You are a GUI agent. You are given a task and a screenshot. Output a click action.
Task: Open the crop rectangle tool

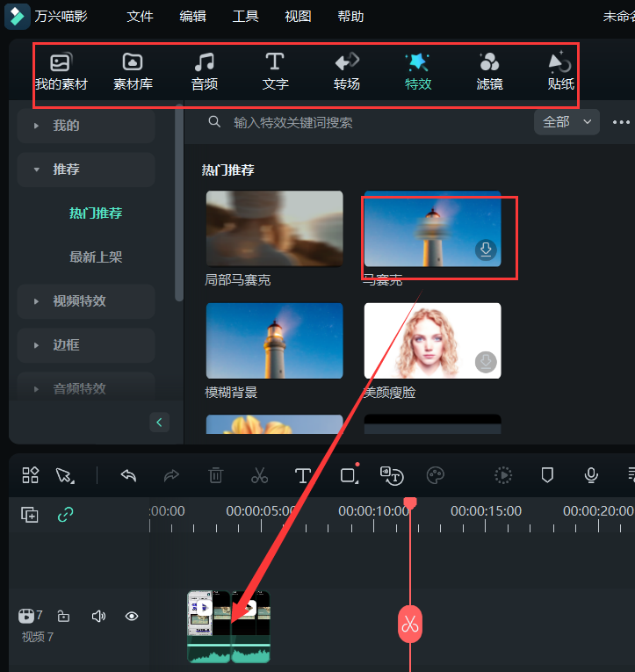point(349,475)
